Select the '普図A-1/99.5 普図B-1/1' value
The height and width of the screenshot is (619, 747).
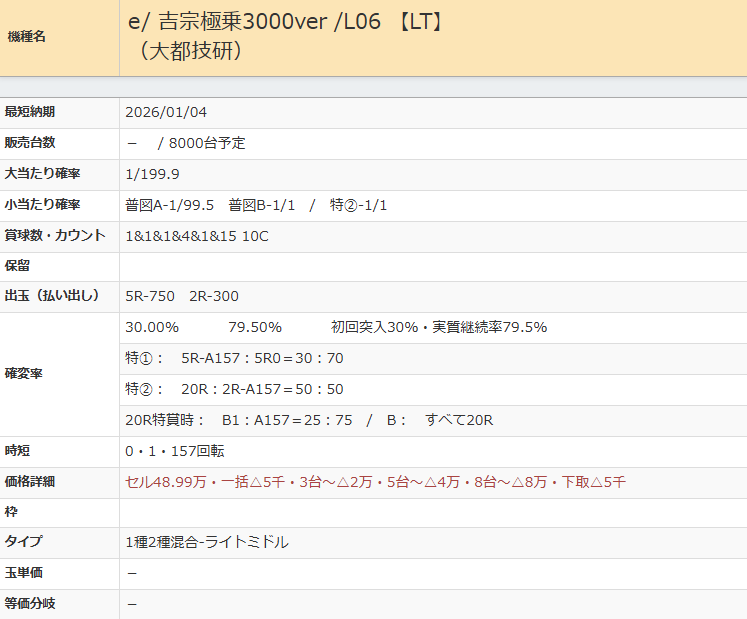[210, 205]
